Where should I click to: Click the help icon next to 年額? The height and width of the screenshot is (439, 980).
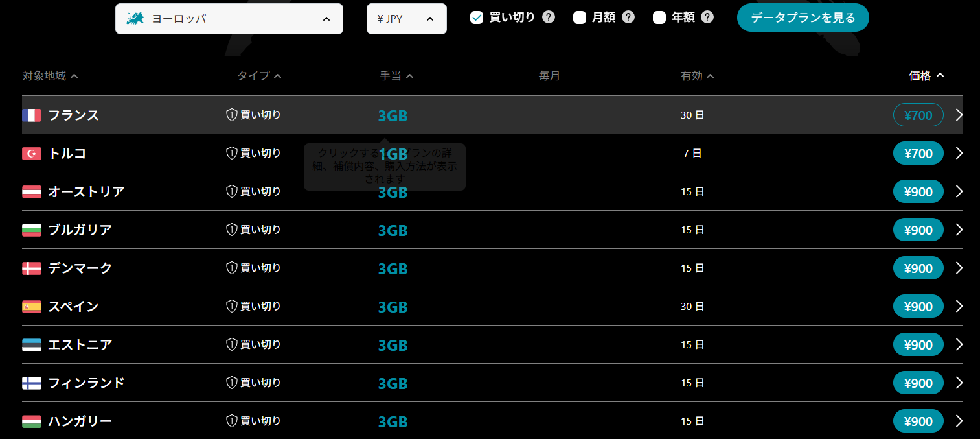click(x=707, y=18)
